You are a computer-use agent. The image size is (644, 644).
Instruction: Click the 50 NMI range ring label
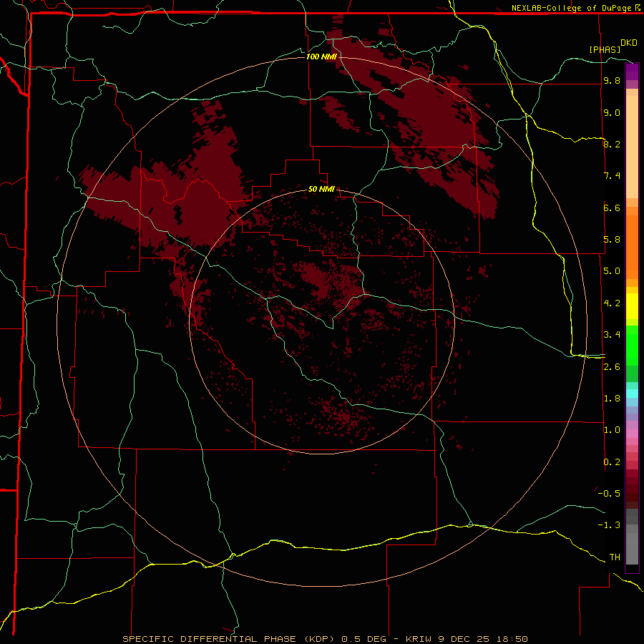click(x=321, y=189)
